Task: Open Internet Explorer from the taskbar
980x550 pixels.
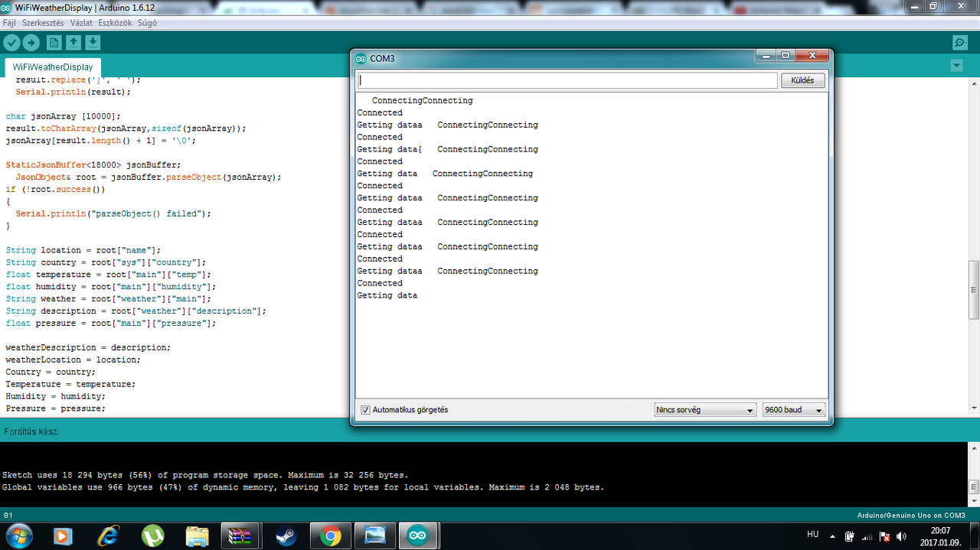Action: (x=109, y=535)
